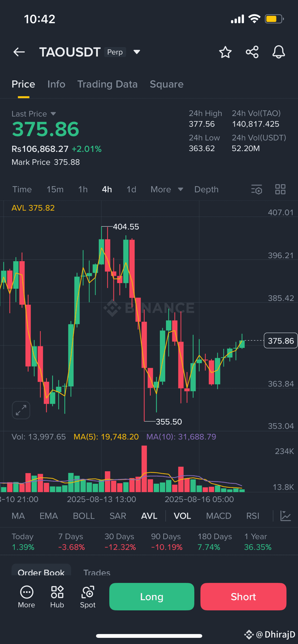298x644 pixels.
Task: Tap the 375.86 current price marker
Action: point(281,341)
